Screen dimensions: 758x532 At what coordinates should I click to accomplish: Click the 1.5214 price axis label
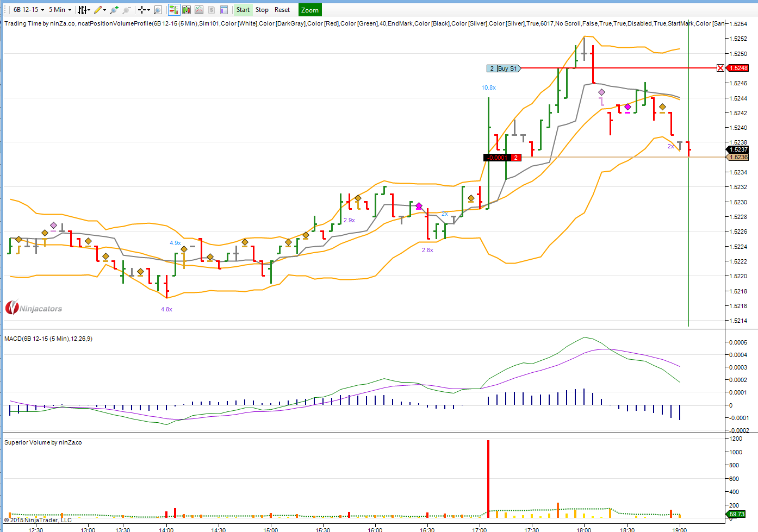[739, 321]
